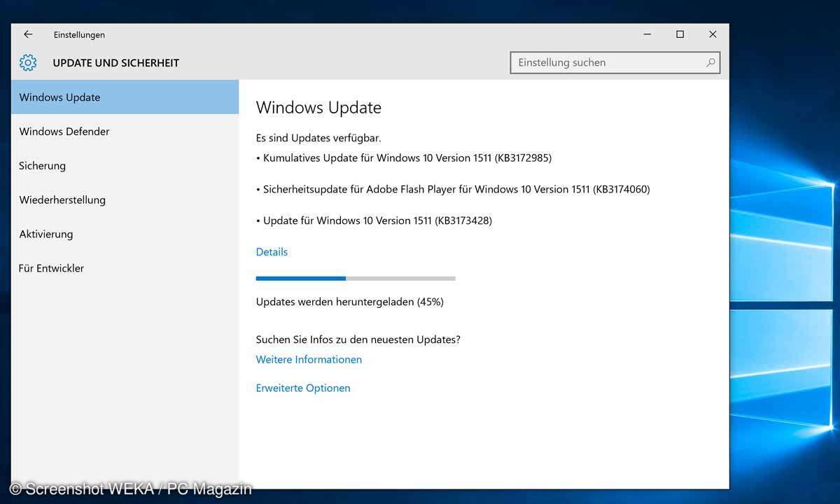
Task: Click Kumulatives Update KB3172985 entry
Action: click(x=404, y=158)
